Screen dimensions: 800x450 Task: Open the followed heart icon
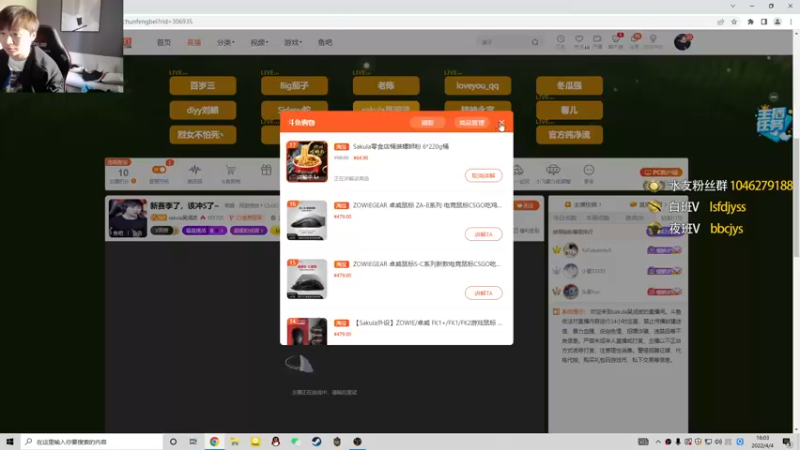[579, 39]
